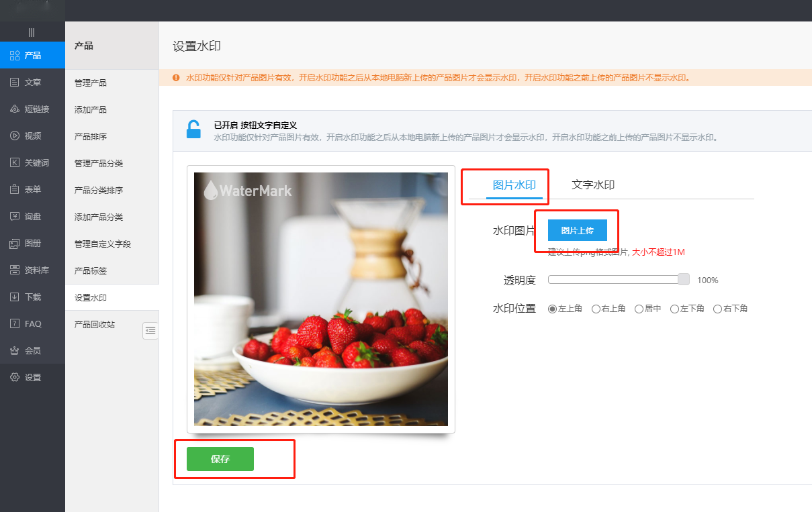The image size is (812, 512).
Task: Select 左上角 watermark position
Action: click(553, 309)
